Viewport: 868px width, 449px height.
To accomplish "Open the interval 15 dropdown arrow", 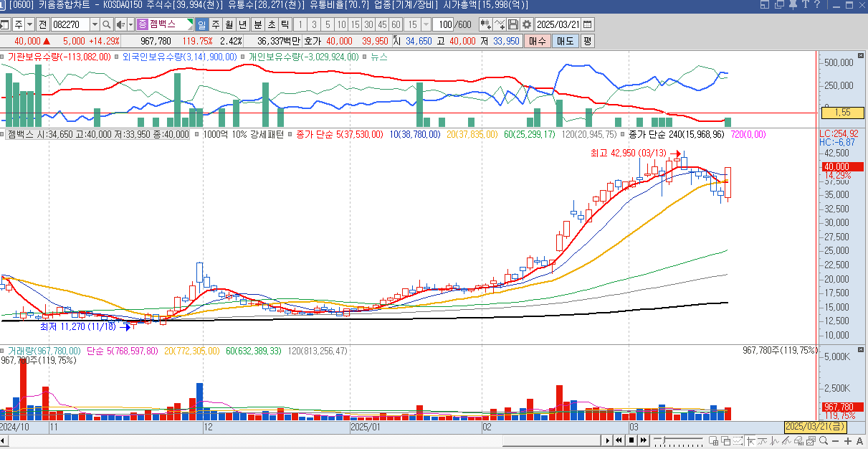I will tap(426, 24).
